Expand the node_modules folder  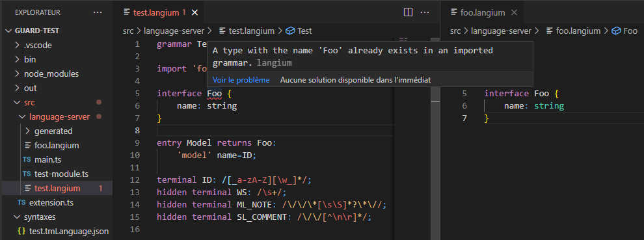coord(17,74)
